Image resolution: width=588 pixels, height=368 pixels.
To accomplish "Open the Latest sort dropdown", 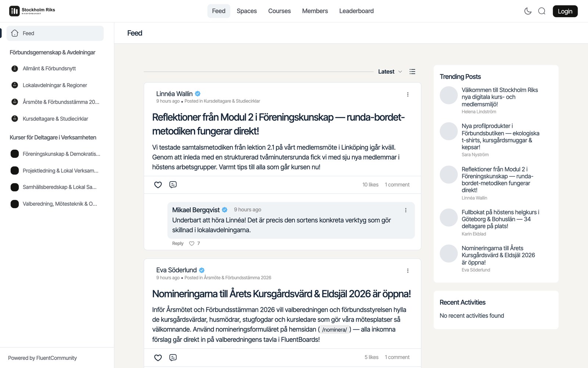I will [390, 72].
